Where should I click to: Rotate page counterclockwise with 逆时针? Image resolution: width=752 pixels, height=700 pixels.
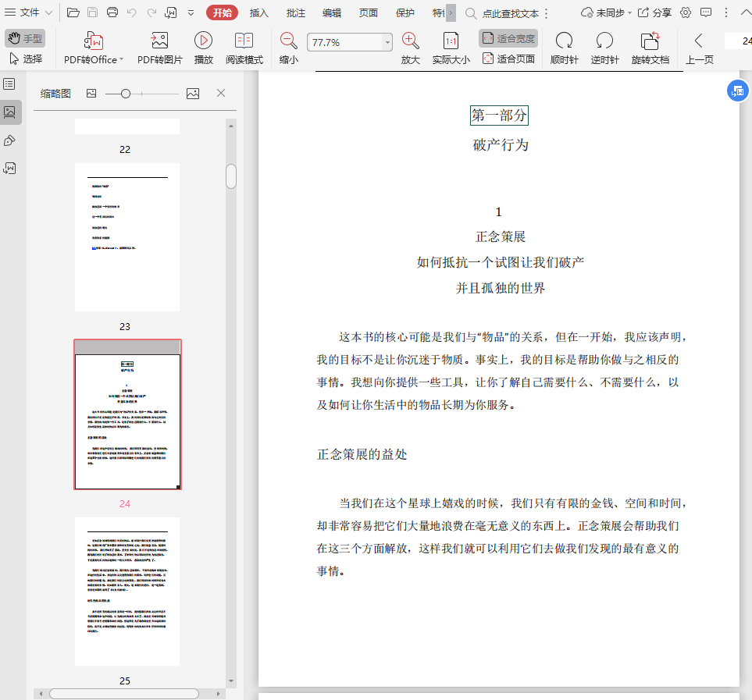[604, 41]
